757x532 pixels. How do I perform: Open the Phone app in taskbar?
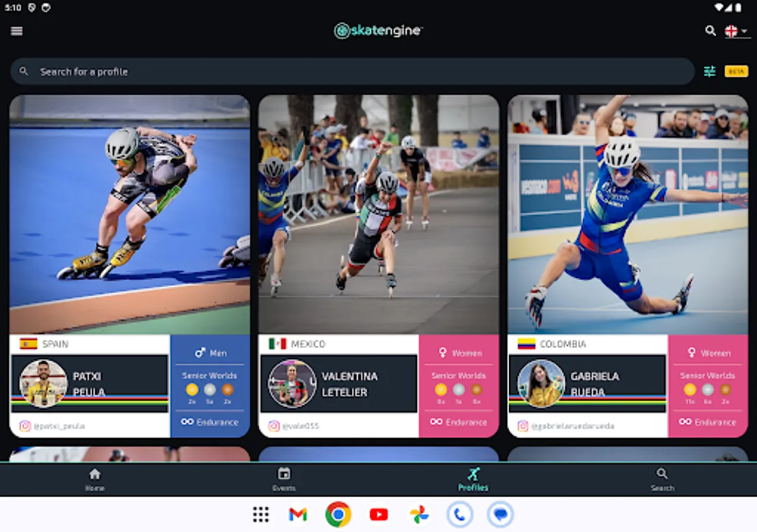(x=460, y=514)
